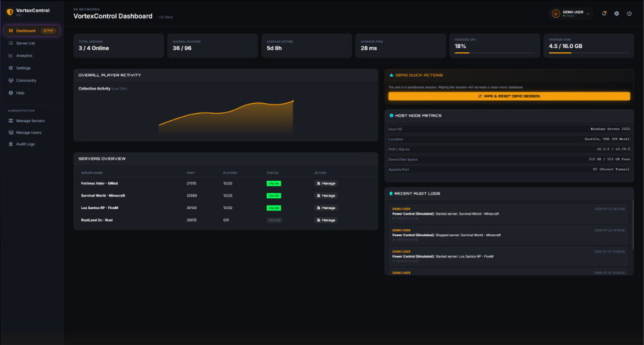Image resolution: width=644 pixels, height=345 pixels.
Task: Open notifications bell icon in header
Action: point(604,14)
